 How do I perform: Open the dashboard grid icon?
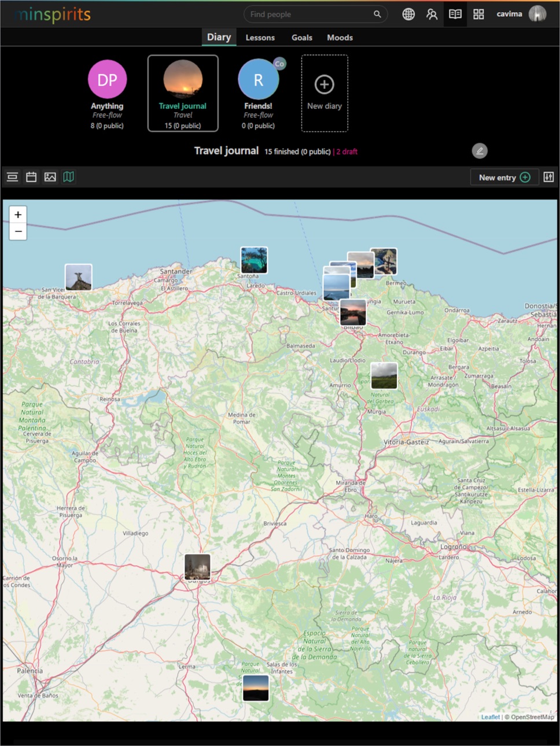(478, 14)
